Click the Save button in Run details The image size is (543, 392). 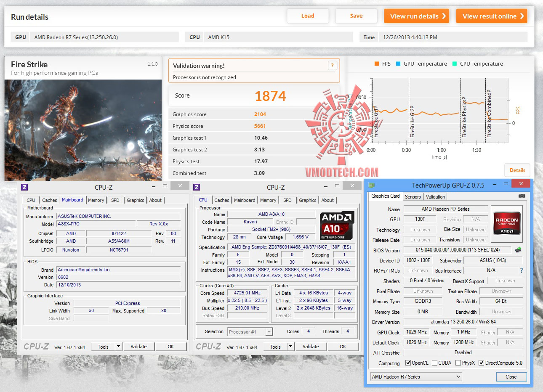356,16
